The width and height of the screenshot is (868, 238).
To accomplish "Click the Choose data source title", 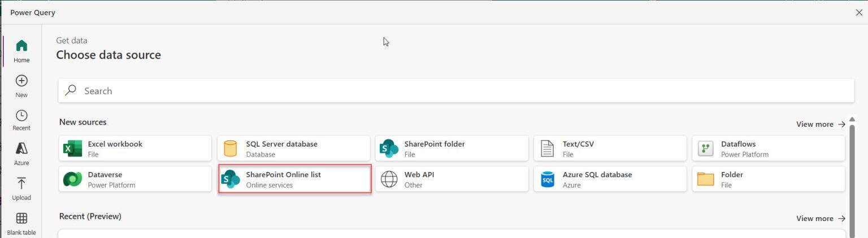I will coord(108,55).
